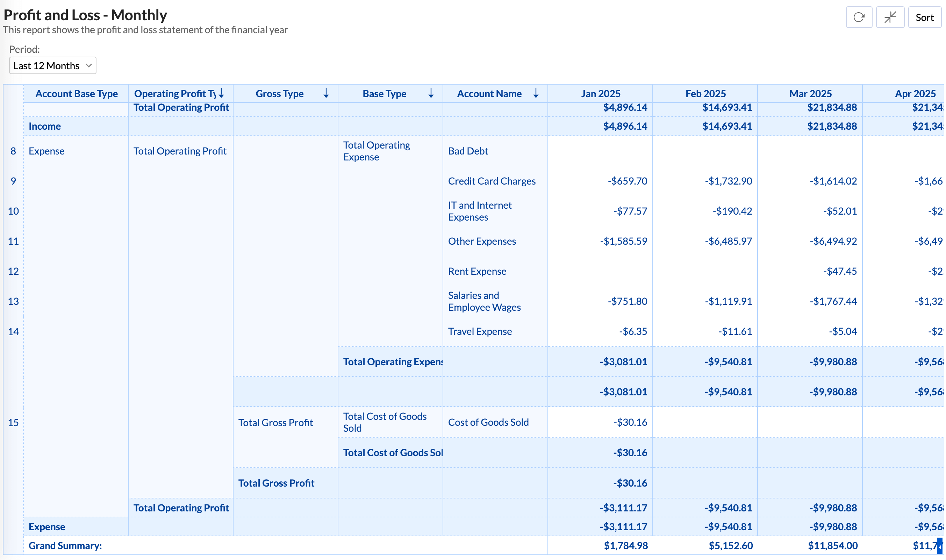Click the Cost of Goods Sold account
This screenshot has width=946, height=560.
click(488, 422)
